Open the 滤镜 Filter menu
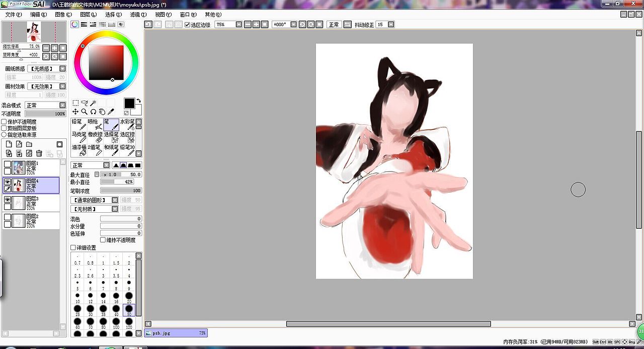 (138, 15)
